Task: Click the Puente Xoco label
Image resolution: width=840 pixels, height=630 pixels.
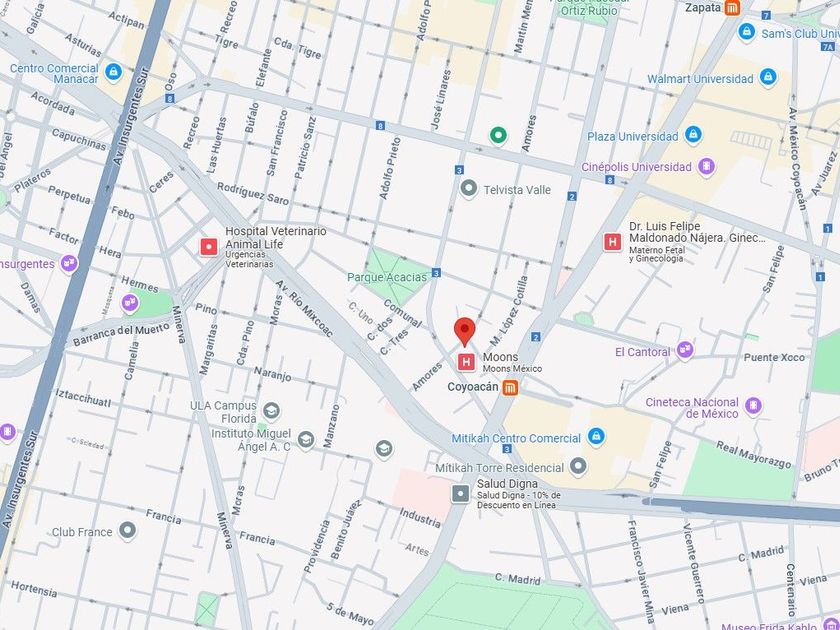Action: [774, 357]
